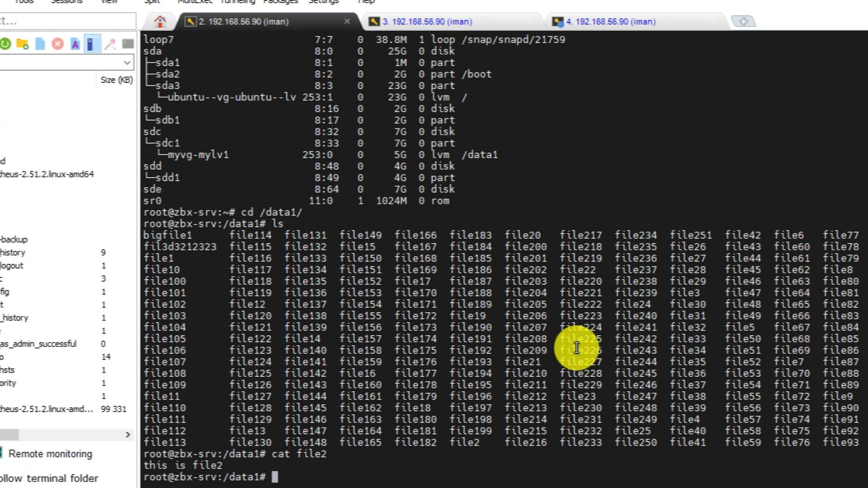The width and height of the screenshot is (868, 488).
Task: Go to the Home tab icon
Action: pyautogui.click(x=160, y=21)
